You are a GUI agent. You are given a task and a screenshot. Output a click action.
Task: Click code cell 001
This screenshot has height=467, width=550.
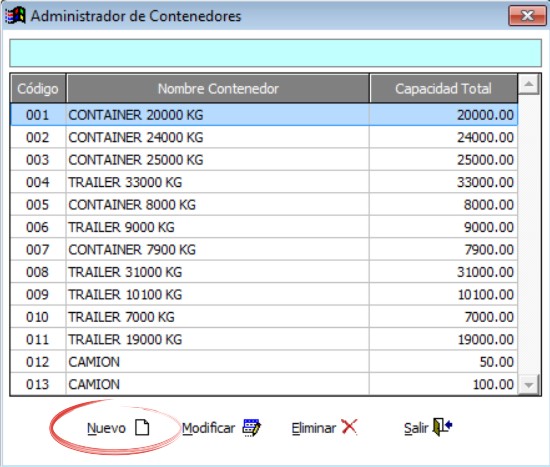[38, 115]
